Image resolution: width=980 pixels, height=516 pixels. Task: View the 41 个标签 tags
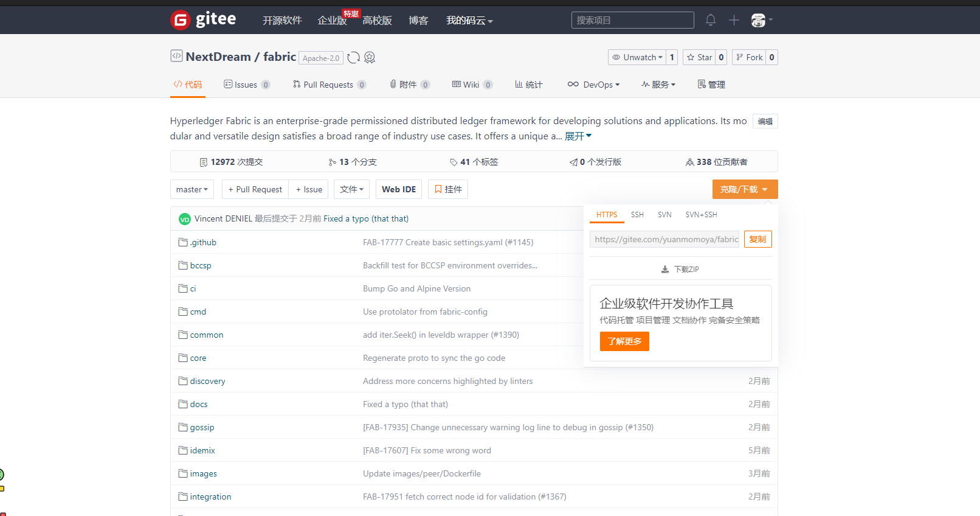point(474,162)
